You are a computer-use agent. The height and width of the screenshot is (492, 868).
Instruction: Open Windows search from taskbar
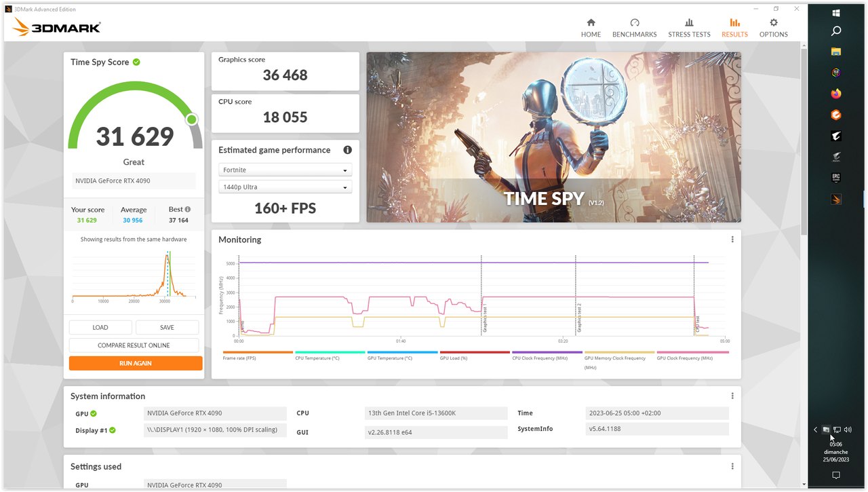(x=836, y=31)
